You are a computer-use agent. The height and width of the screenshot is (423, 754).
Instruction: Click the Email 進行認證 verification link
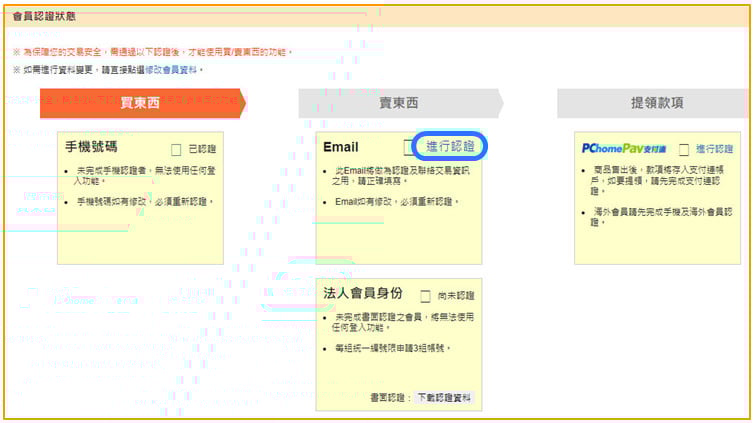pos(450,146)
